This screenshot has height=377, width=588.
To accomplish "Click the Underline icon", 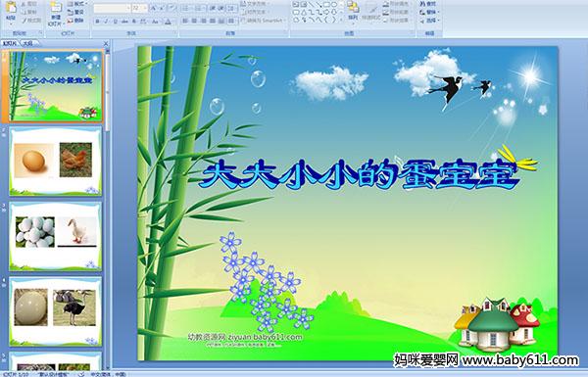I will [116, 22].
